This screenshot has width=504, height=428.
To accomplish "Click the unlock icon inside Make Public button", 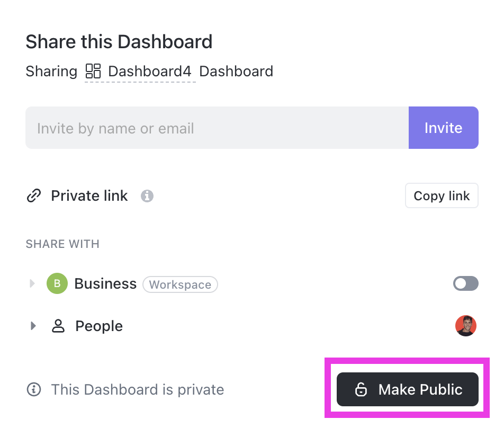I will click(x=361, y=389).
